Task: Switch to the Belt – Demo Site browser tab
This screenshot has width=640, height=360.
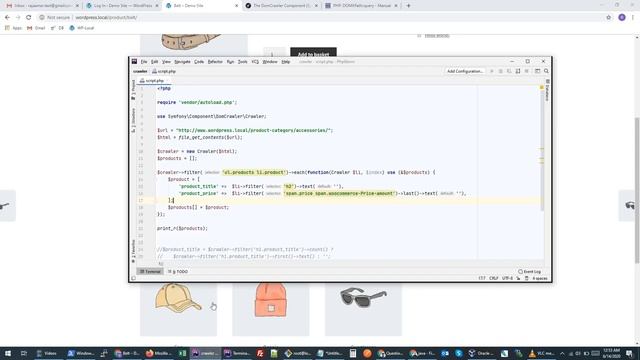Action: pos(201,6)
